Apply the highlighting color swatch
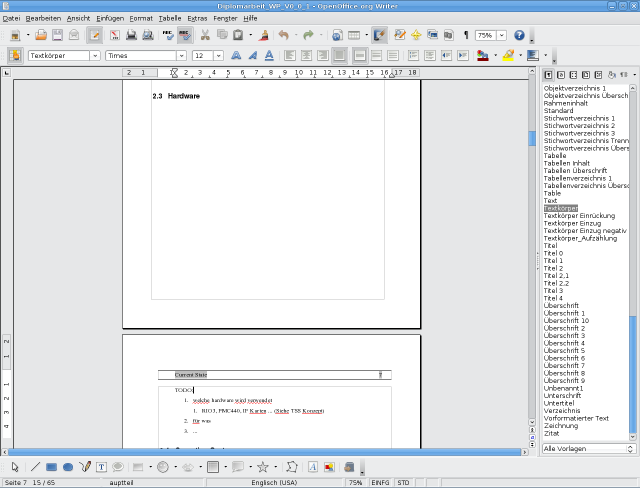This screenshot has width=640, height=488. (508, 55)
